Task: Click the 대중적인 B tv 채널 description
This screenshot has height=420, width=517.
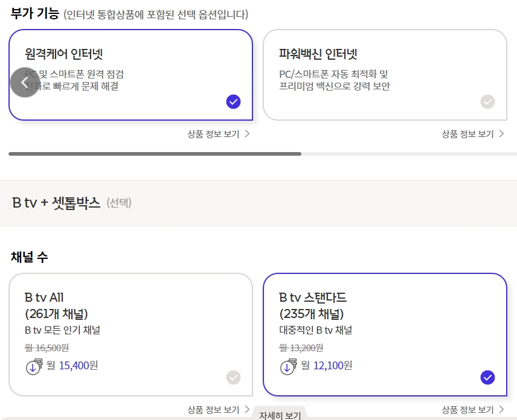Action: pyautogui.click(x=315, y=330)
